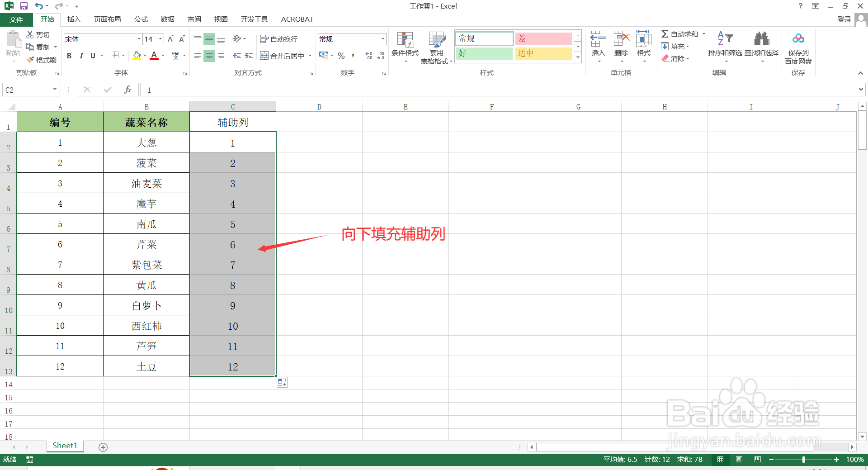Add a new sheet with plus button
The image size is (868, 470).
tap(103, 447)
